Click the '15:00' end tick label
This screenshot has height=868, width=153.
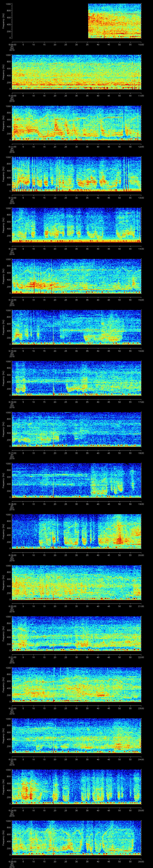pyautogui.click(x=141, y=300)
